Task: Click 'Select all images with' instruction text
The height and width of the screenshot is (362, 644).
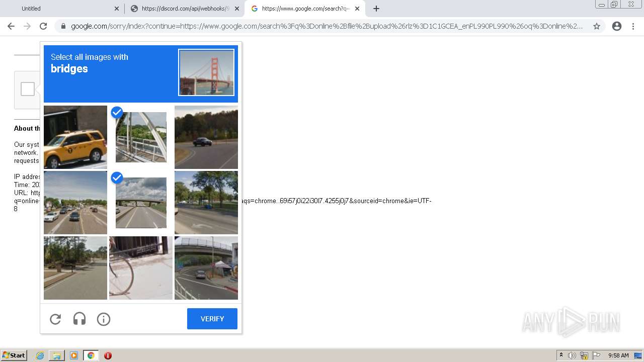Action: pyautogui.click(x=90, y=57)
